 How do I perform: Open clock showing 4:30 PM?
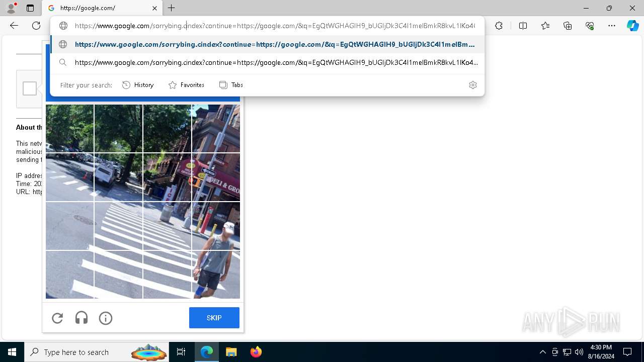point(601,352)
